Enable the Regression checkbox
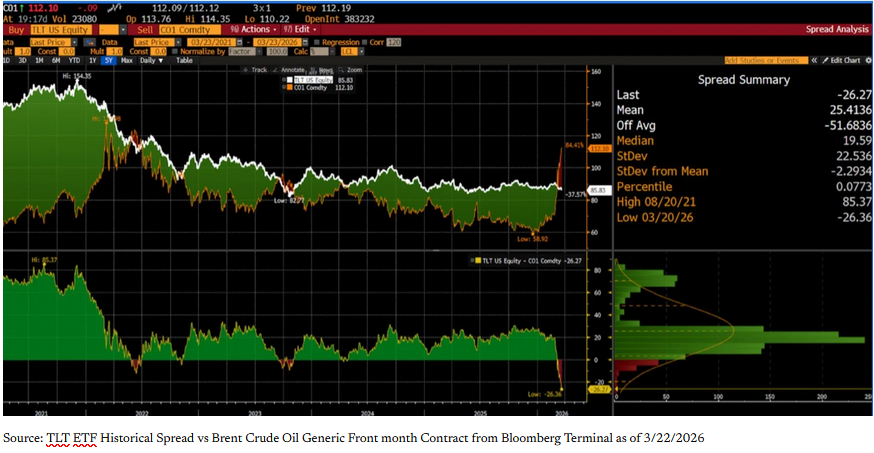Screen dimensions: 874x453 coord(317,42)
